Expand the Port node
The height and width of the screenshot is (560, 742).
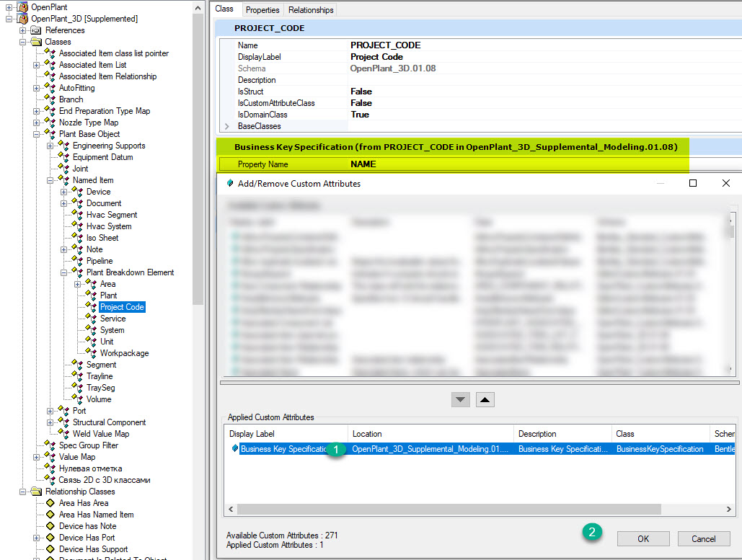point(50,411)
